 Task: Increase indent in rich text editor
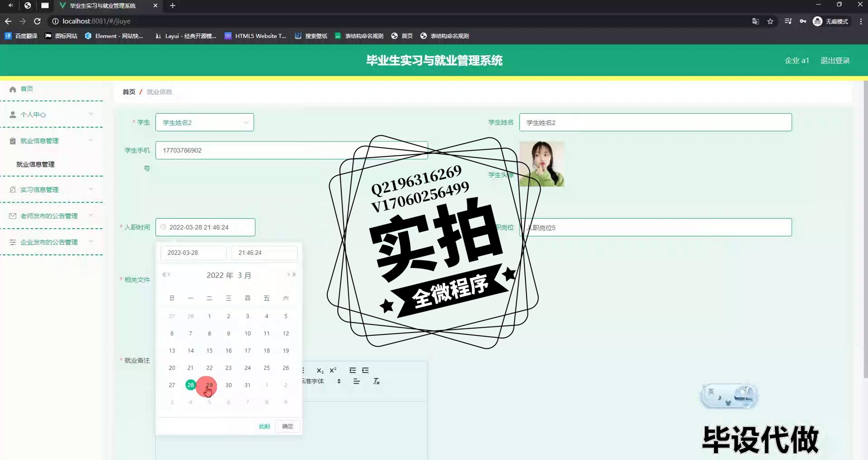(x=365, y=370)
